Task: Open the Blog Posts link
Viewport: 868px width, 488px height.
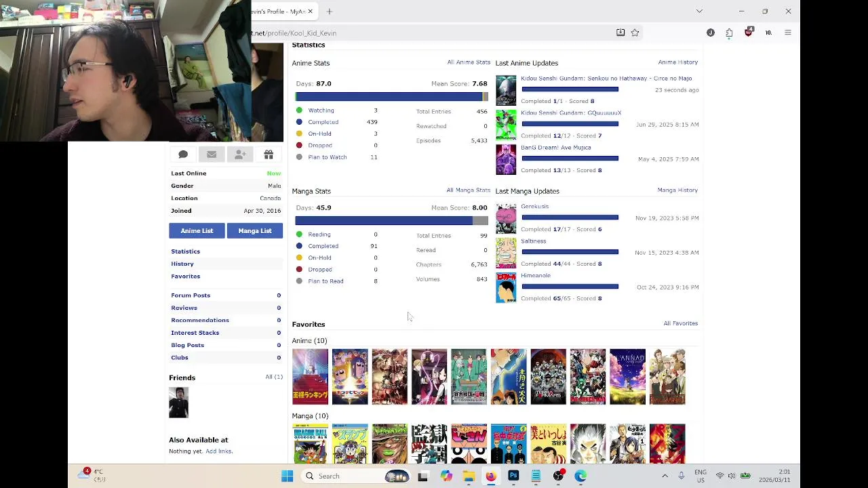Action: (187, 345)
